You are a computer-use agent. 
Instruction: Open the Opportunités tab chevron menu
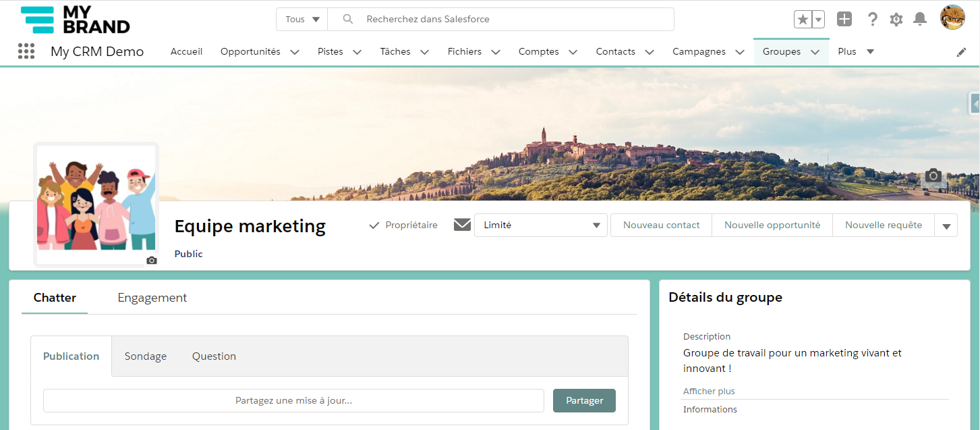[x=295, y=52]
